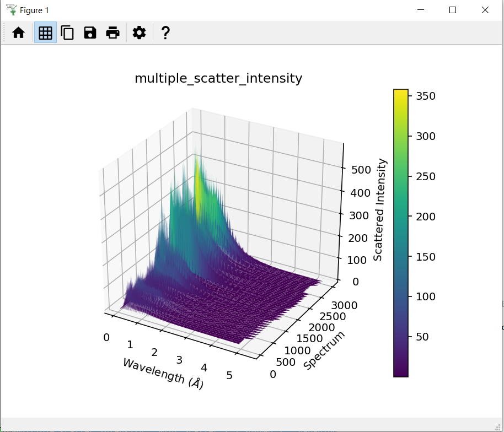Open help with question mark icon

pyautogui.click(x=165, y=33)
